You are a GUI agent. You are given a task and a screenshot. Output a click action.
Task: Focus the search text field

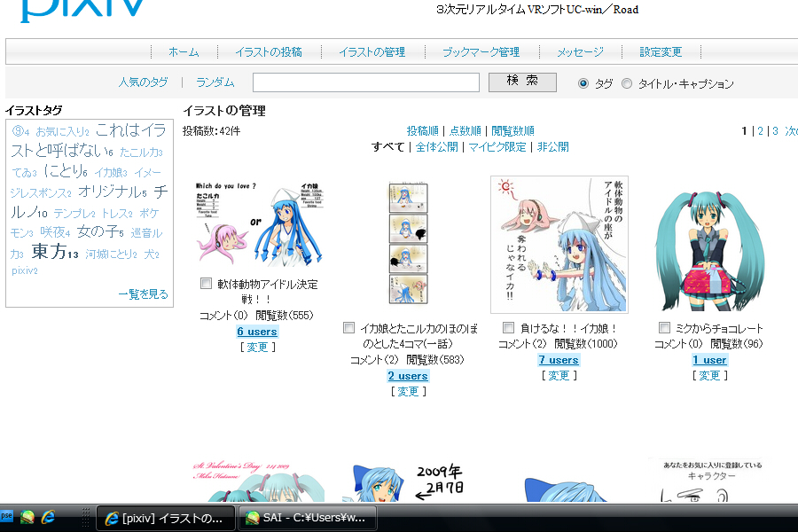[x=366, y=82]
